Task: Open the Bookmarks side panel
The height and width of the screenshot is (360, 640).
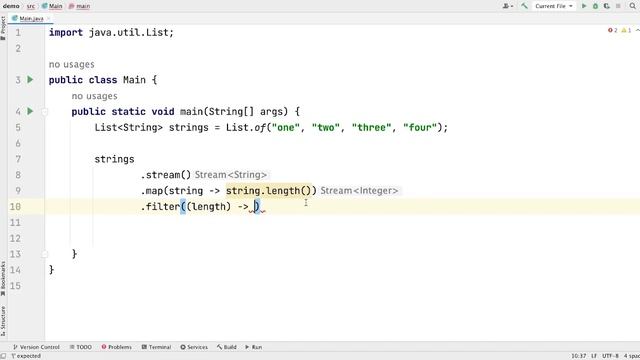Action: click(x=3, y=278)
